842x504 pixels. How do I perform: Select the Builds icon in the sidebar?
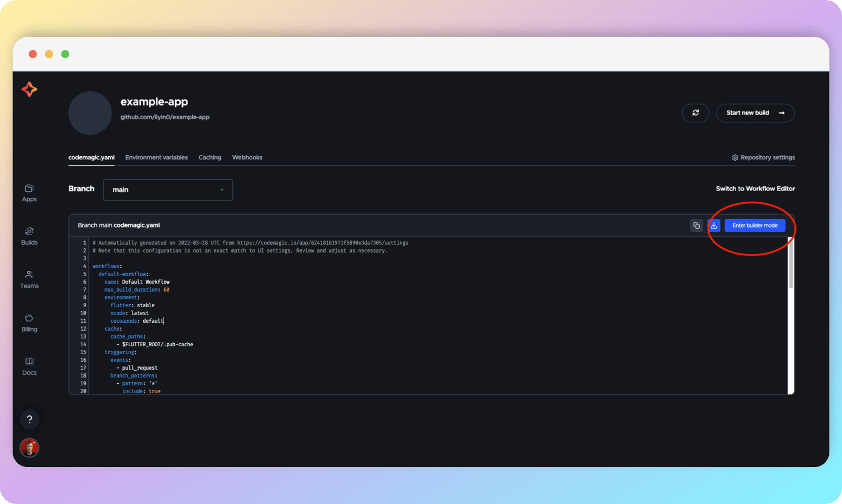29,235
